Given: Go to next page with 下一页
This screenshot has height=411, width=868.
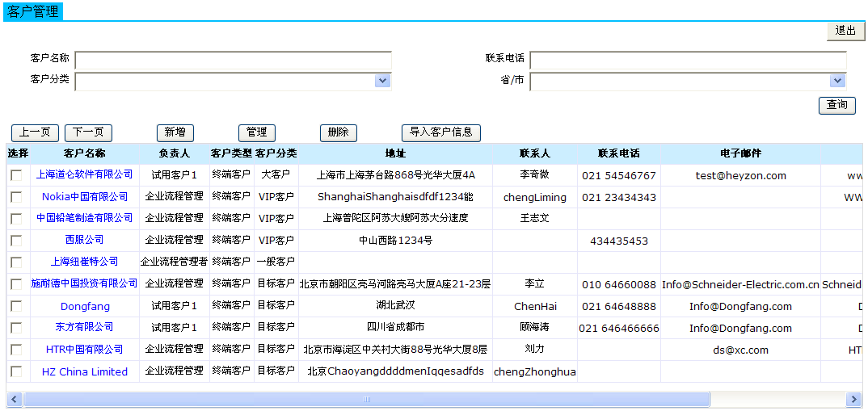Looking at the screenshot, I should pos(88,133).
